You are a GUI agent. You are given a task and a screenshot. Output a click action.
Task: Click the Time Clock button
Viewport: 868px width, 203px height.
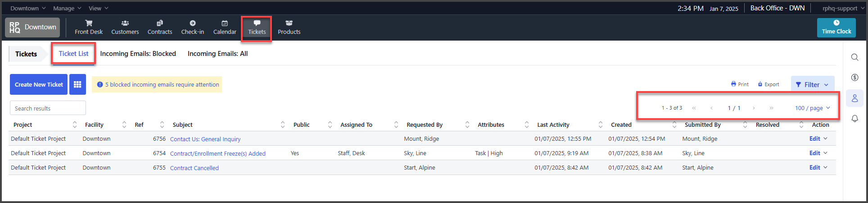(x=836, y=28)
